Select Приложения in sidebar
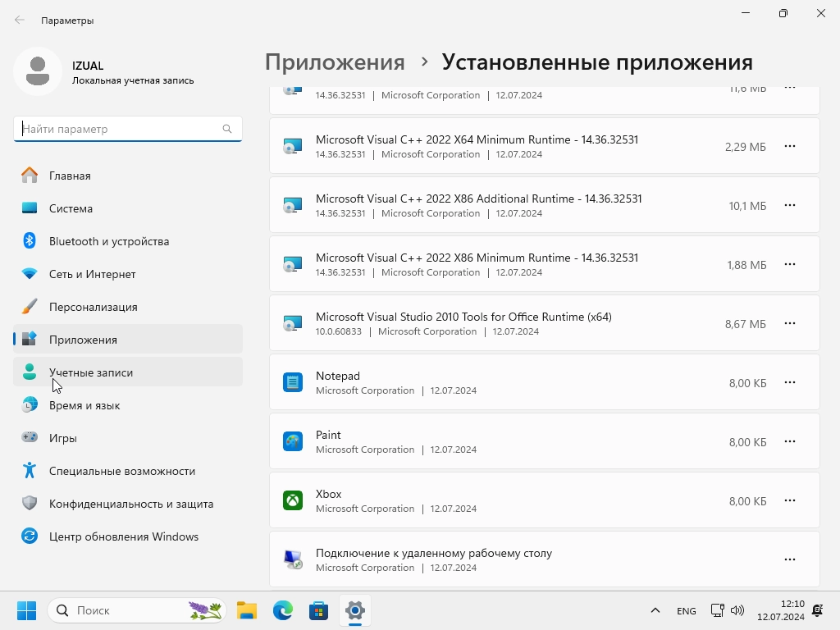 pos(127,340)
